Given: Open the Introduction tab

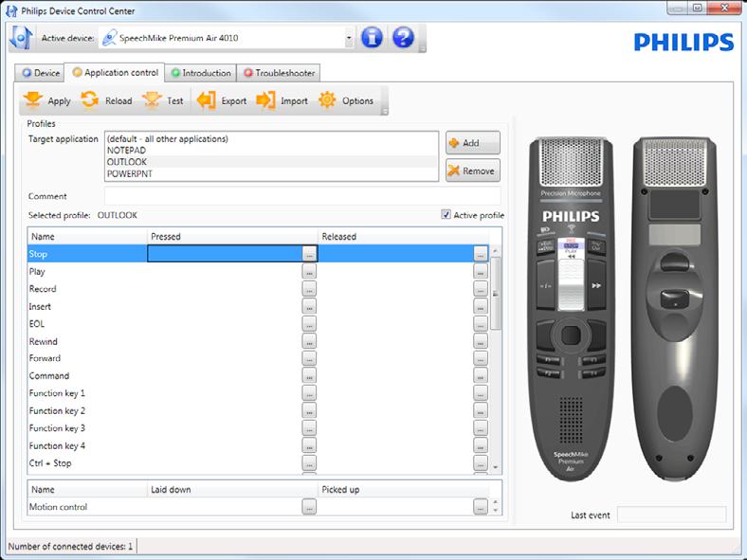Looking at the screenshot, I should tap(201, 73).
